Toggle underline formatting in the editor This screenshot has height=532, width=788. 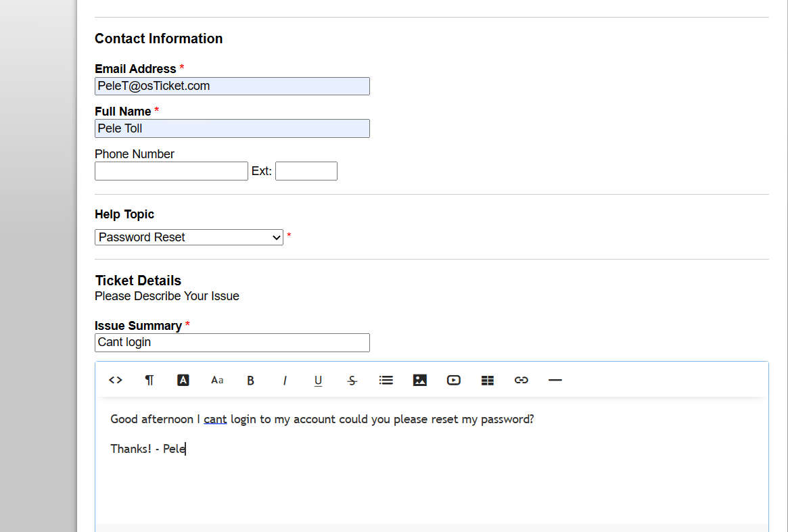click(318, 380)
